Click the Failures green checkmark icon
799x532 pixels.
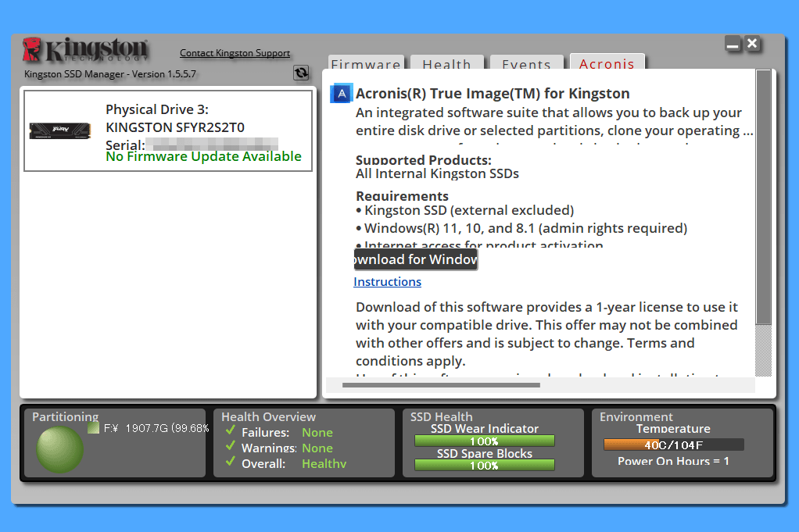tap(230, 431)
